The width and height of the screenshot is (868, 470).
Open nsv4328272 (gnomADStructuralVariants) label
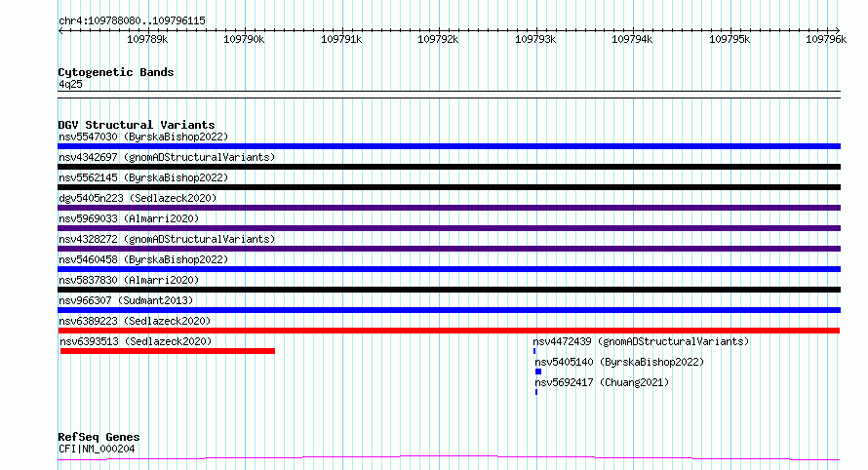[167, 239]
